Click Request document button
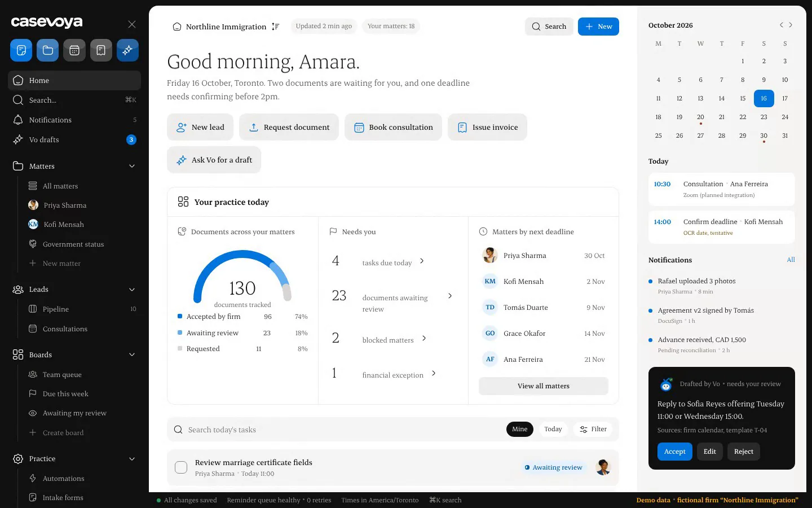Screen dimensions: 812x508 click(x=289, y=127)
